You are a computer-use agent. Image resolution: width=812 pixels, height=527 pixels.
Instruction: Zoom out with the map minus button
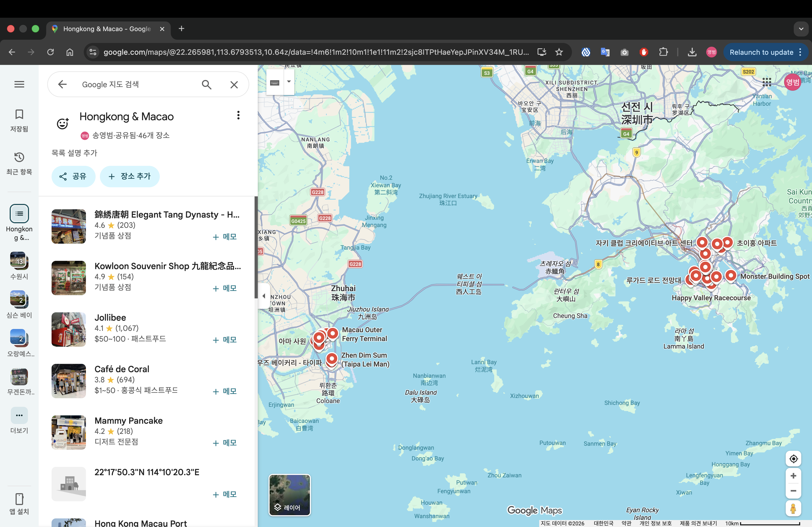click(x=793, y=491)
